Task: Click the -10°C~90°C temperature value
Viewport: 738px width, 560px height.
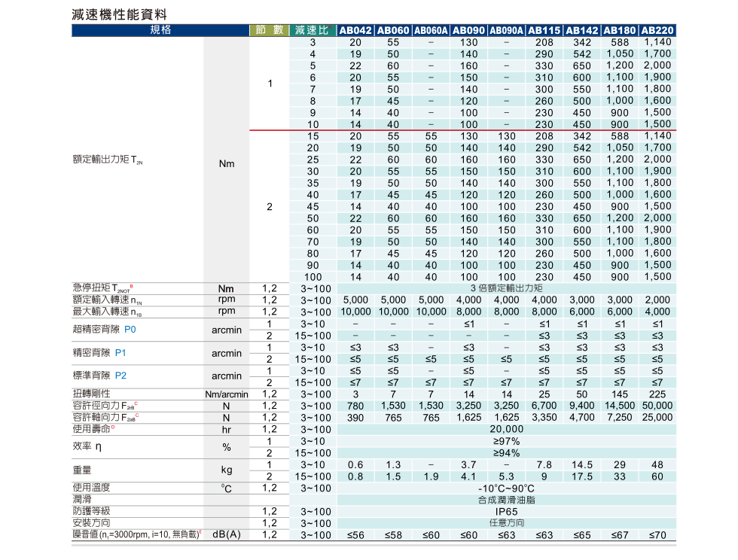Action: pos(506,488)
